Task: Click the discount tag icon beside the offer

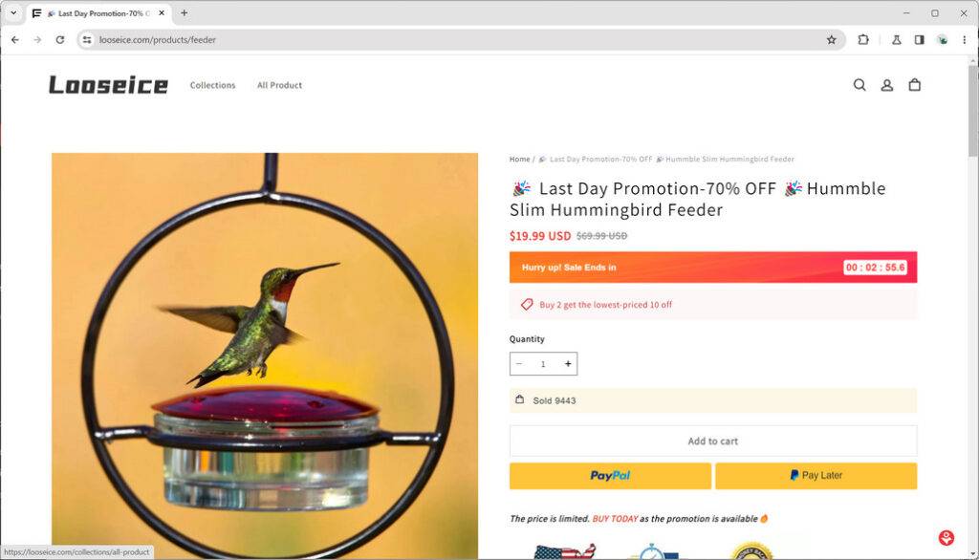Action: click(x=525, y=304)
